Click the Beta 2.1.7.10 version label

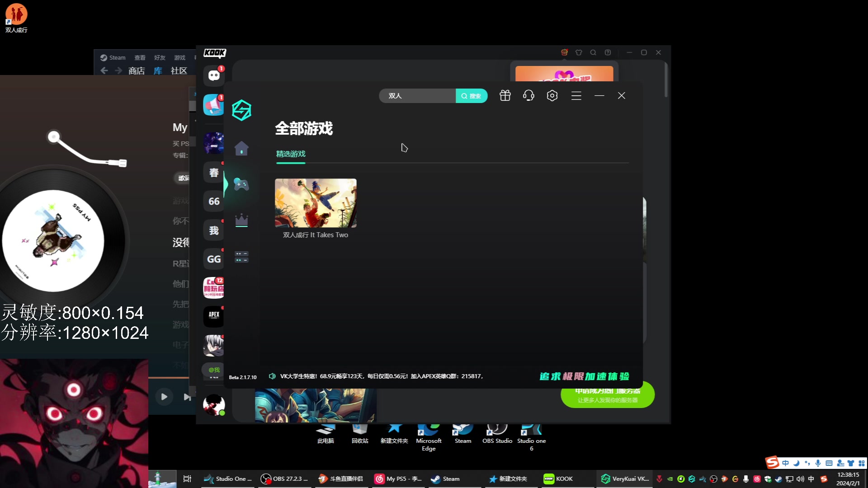tap(243, 377)
